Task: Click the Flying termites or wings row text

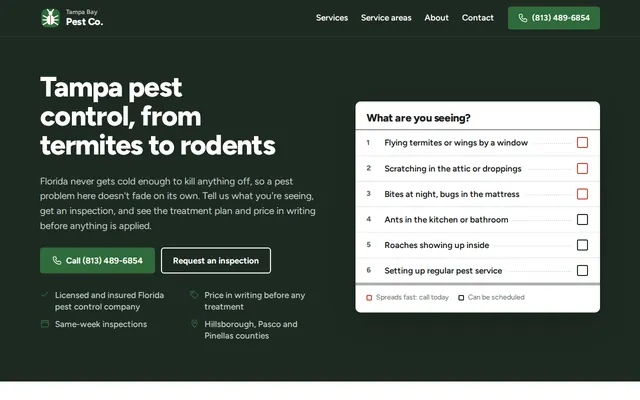Action: [x=456, y=143]
